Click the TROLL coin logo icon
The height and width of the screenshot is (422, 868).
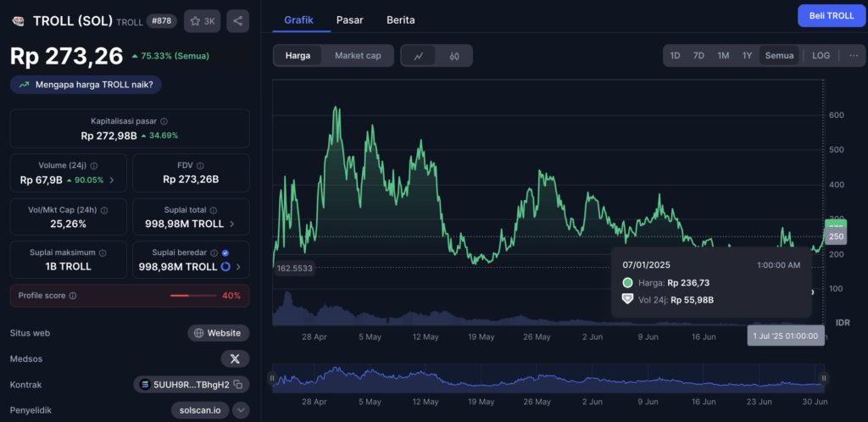pyautogui.click(x=19, y=21)
